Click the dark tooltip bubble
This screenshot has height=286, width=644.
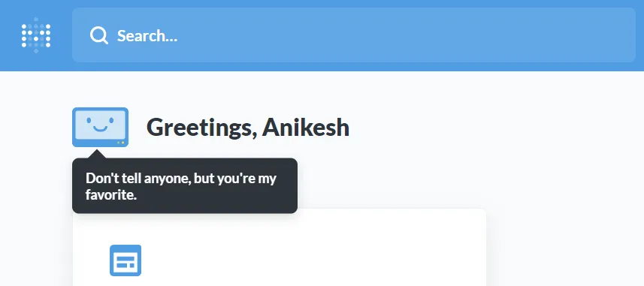pyautogui.click(x=185, y=185)
